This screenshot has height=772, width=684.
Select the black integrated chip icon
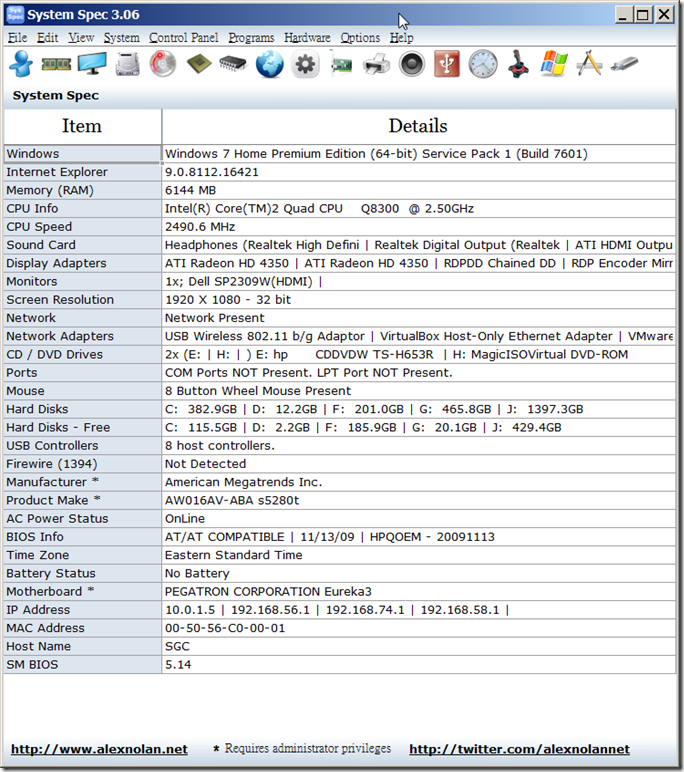tap(233, 64)
